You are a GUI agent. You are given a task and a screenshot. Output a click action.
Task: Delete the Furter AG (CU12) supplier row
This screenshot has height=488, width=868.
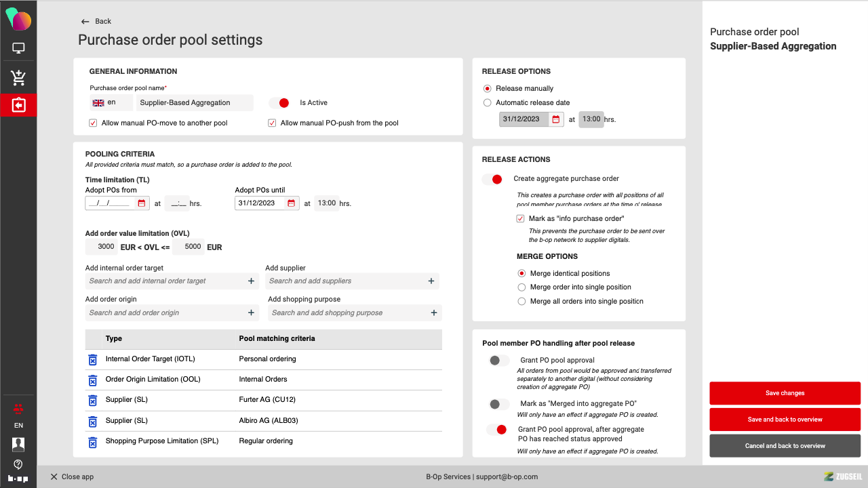[x=93, y=401]
